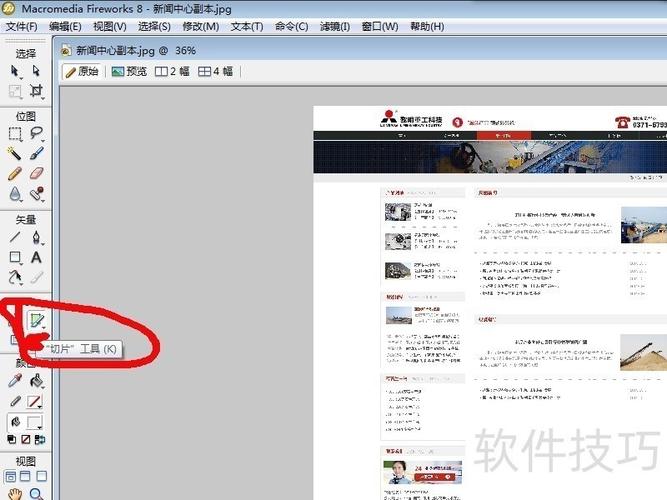Open the fill color swatch
Viewport: 667px width, 500px height.
34,422
